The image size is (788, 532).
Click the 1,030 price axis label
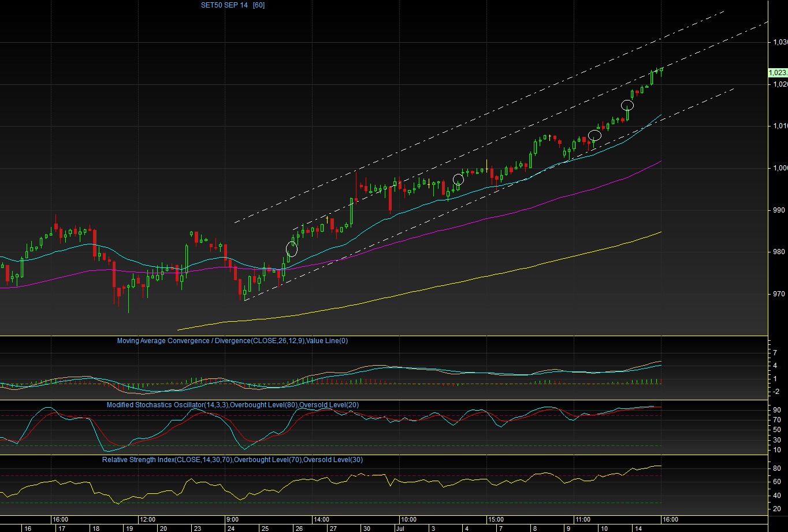(x=780, y=42)
